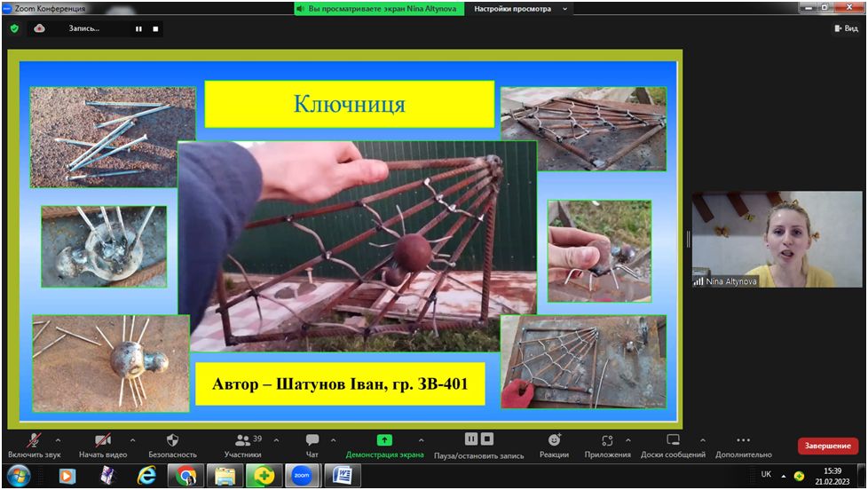
Task: Click the green encryption shield icon
Action: coord(14,28)
